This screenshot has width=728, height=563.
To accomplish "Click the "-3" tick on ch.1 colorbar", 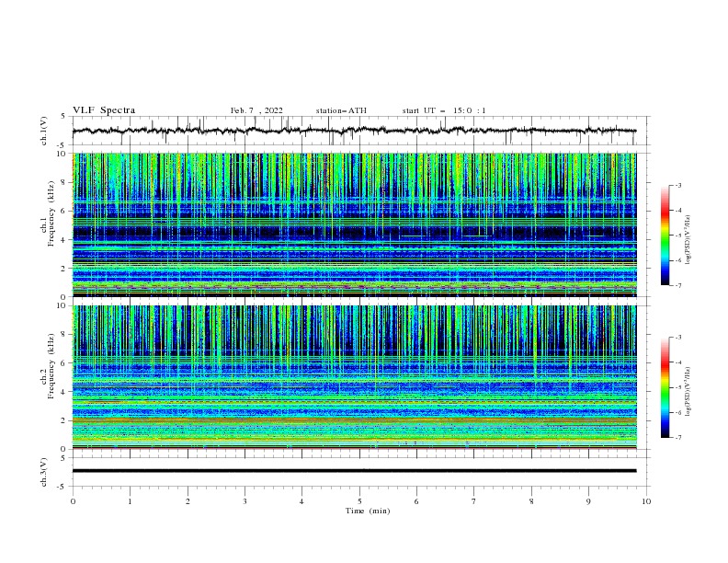I will coord(678,185).
